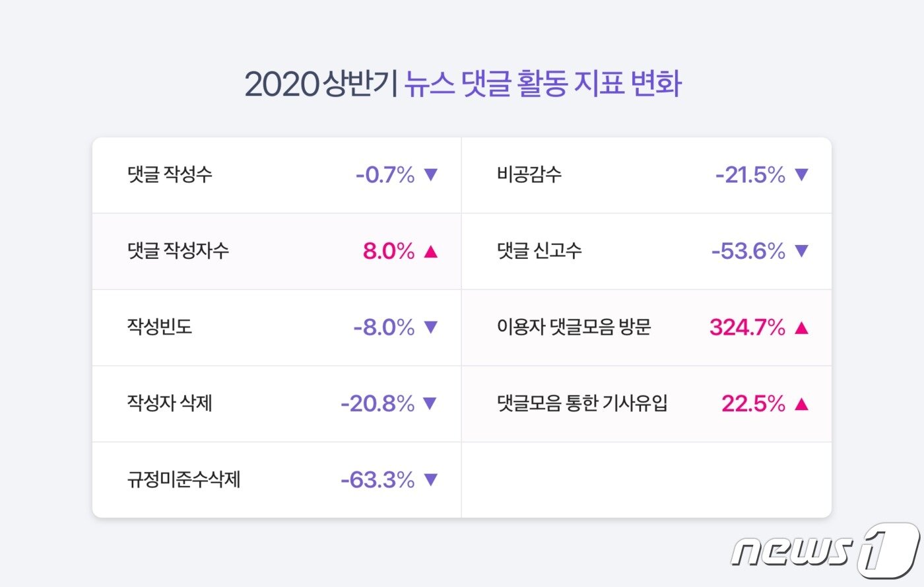
Task: Click the down arrow beside -21.5%
Action: (801, 175)
